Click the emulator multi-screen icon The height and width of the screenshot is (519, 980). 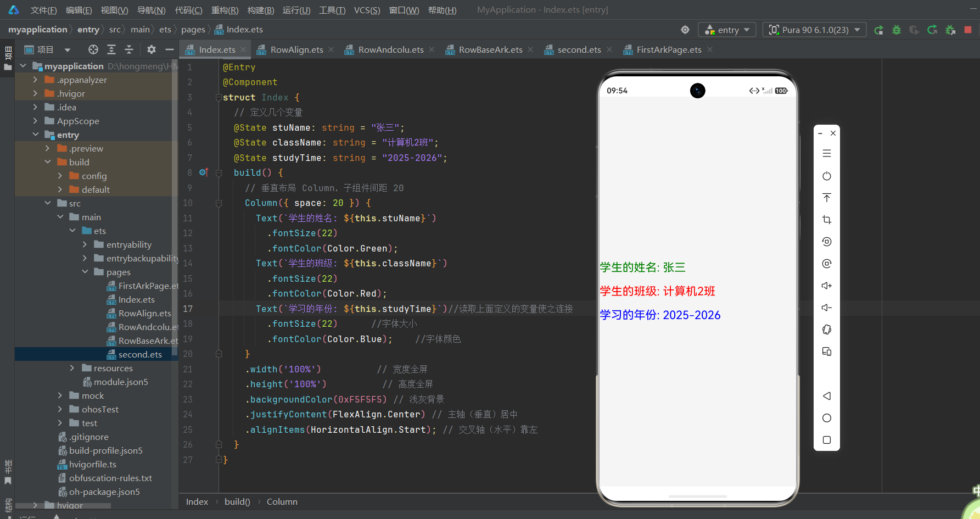(827, 351)
